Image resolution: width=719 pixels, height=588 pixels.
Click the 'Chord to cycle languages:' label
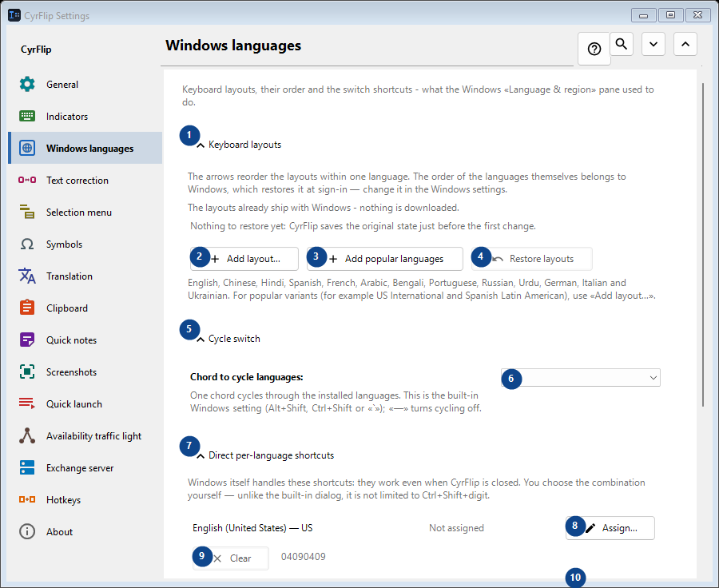click(247, 377)
